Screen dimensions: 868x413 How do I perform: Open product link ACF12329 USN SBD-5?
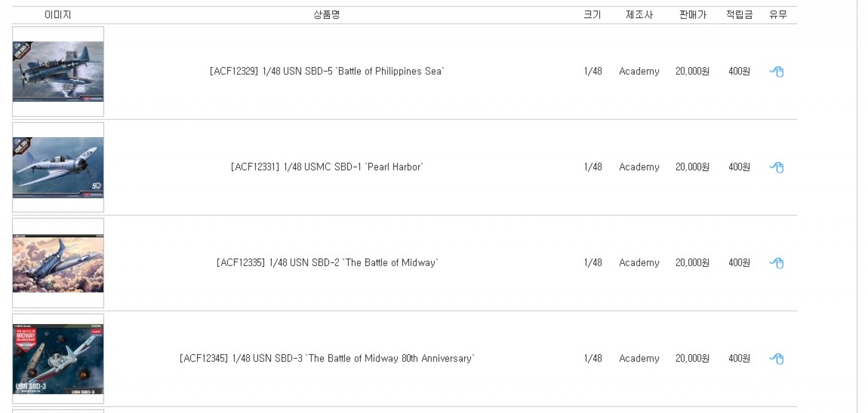click(x=327, y=72)
